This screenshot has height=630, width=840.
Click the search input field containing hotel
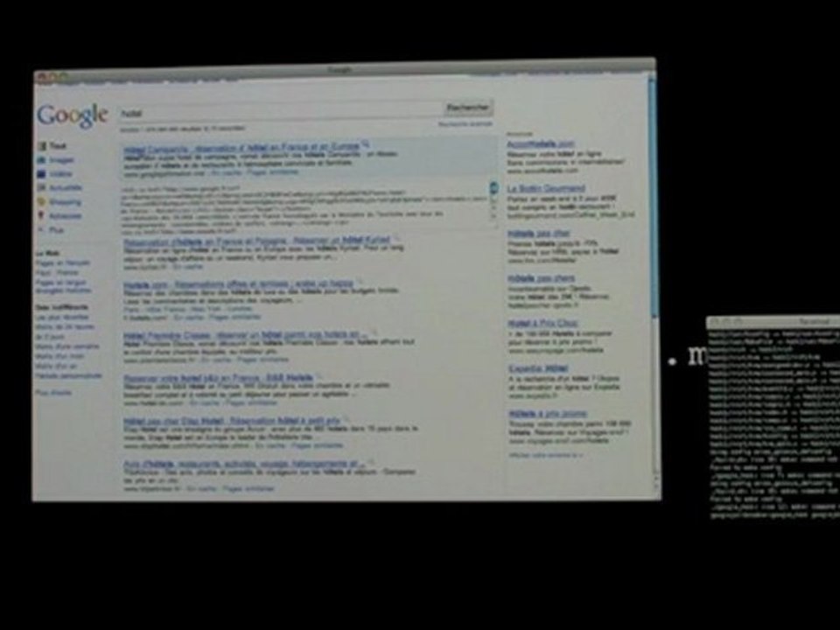[x=279, y=113]
